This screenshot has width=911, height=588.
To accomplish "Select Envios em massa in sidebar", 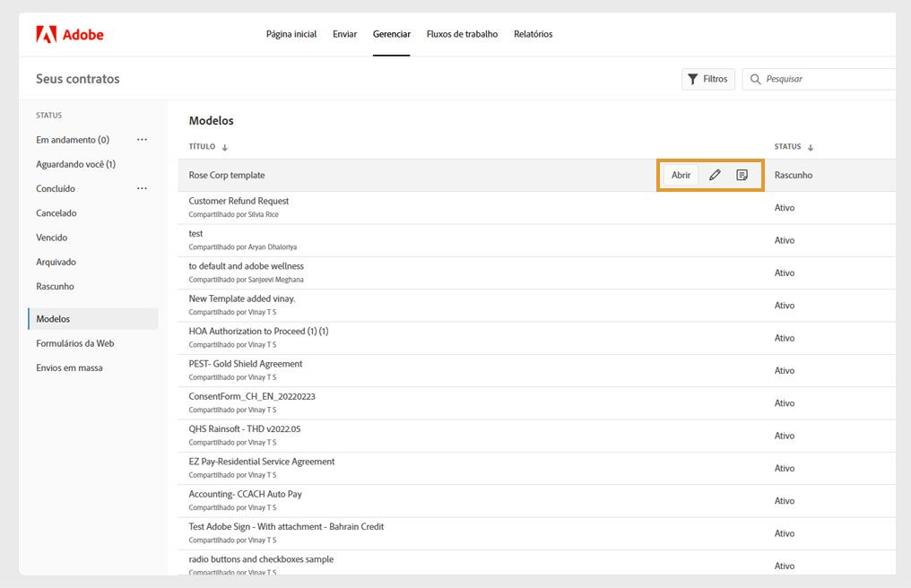I will coord(69,367).
